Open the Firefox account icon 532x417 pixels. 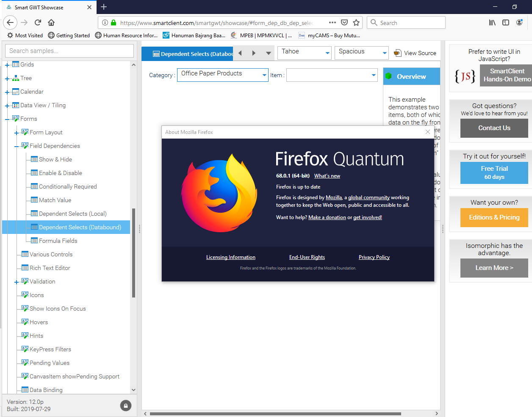519,22
